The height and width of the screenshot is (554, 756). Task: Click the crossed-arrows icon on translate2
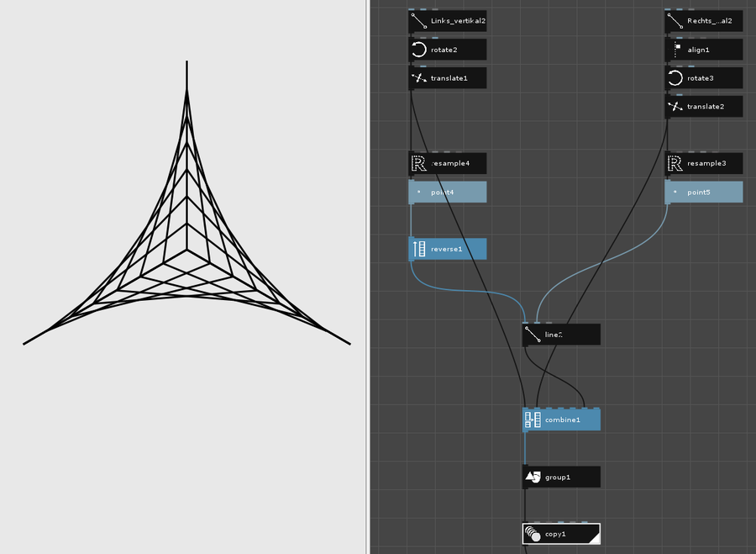point(675,107)
